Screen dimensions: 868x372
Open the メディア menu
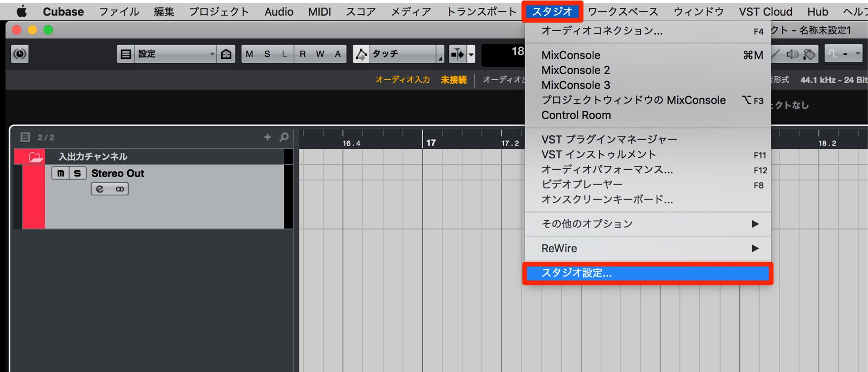pos(411,11)
